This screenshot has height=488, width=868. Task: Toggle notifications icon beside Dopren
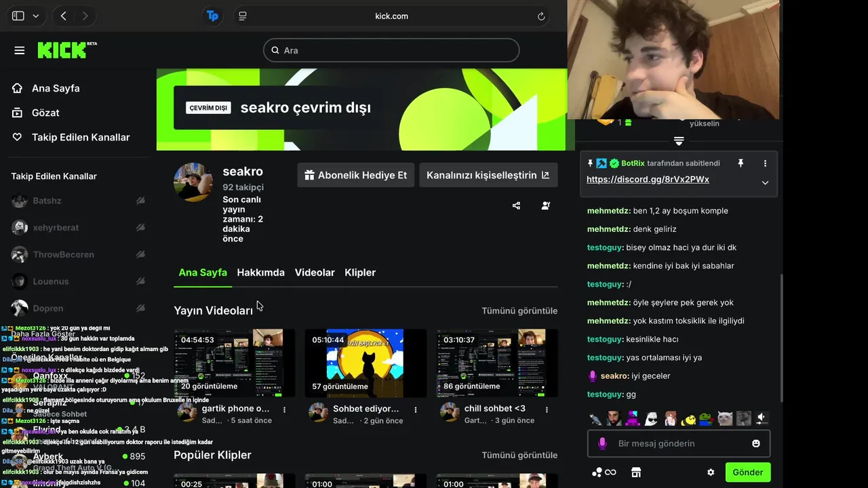[140, 308]
